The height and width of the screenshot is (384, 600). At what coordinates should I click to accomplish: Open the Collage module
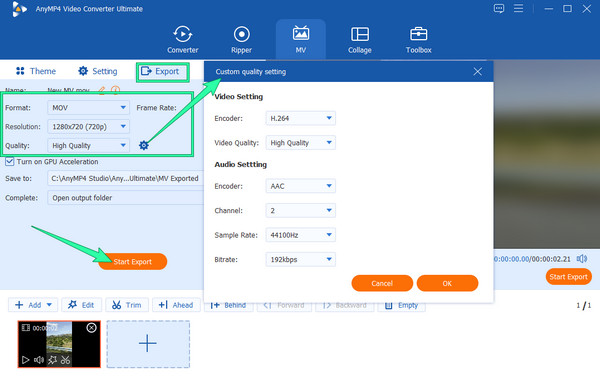tap(360, 39)
